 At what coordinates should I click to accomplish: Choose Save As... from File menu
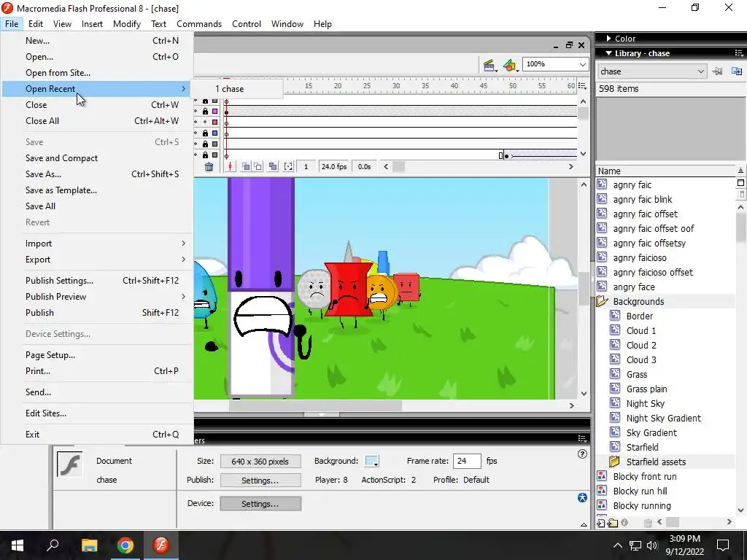97,174
